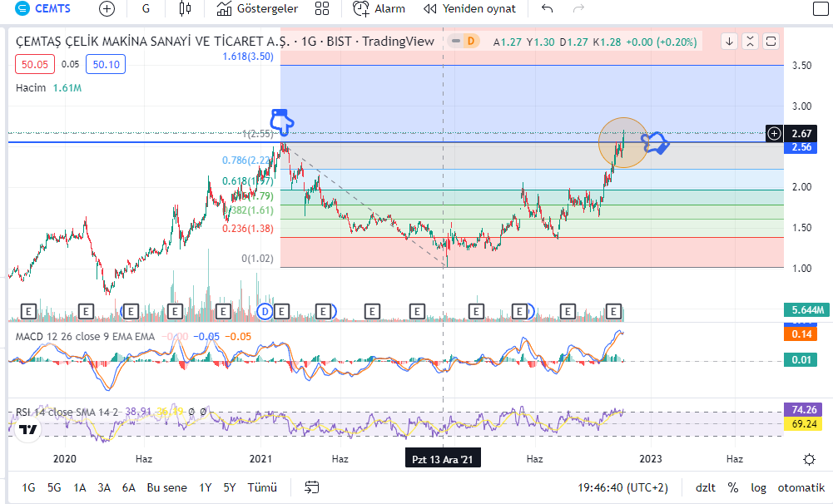
Task: Toggle the log scale
Action: 758,487
